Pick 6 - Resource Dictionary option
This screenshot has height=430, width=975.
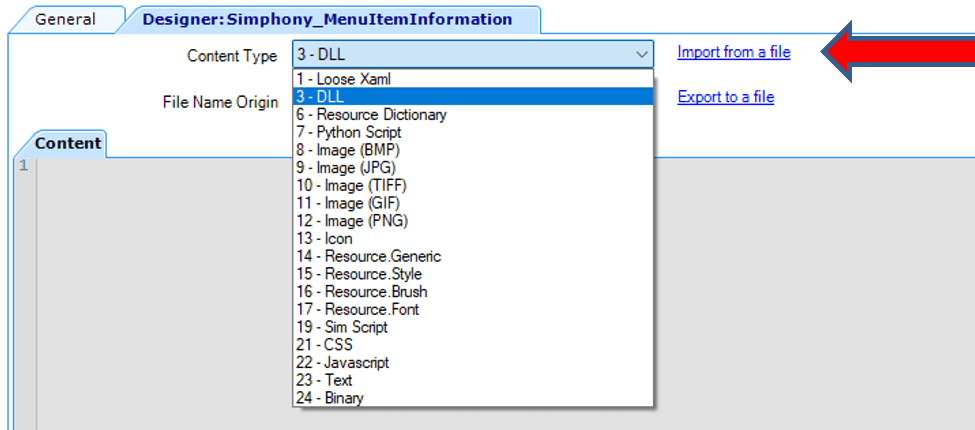point(371,114)
